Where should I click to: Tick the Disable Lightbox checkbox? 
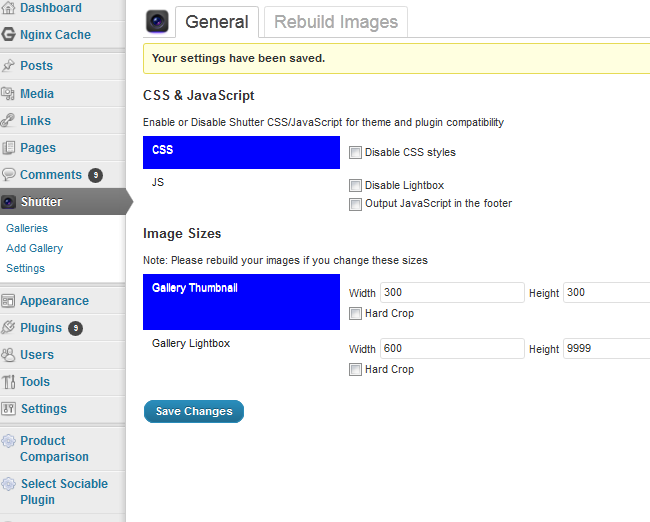click(355, 185)
